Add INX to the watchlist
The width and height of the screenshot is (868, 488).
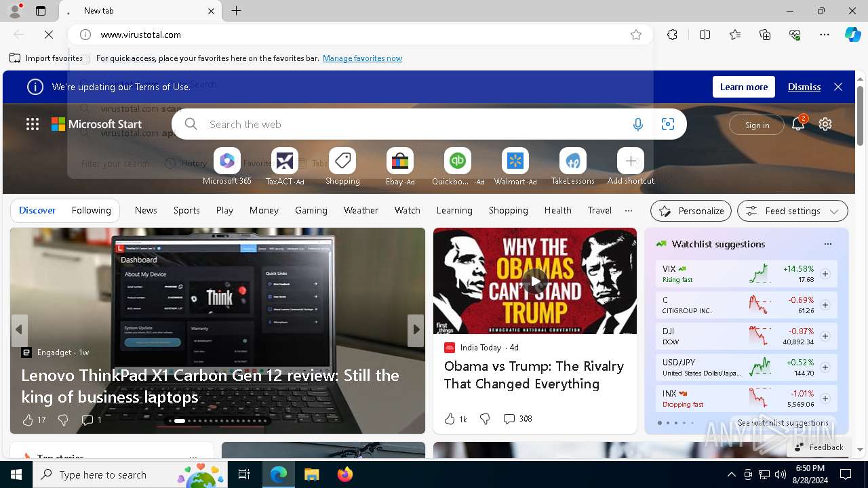coord(825,399)
